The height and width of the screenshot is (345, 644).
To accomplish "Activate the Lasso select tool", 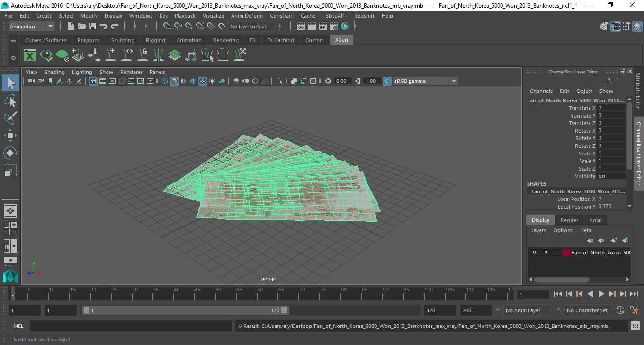I will click(10, 101).
